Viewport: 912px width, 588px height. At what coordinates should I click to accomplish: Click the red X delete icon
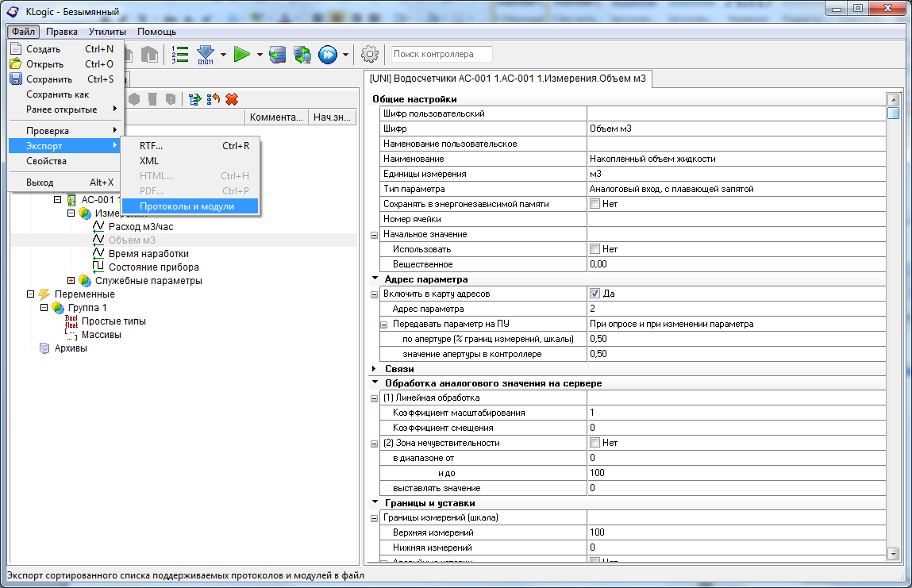coord(232,99)
